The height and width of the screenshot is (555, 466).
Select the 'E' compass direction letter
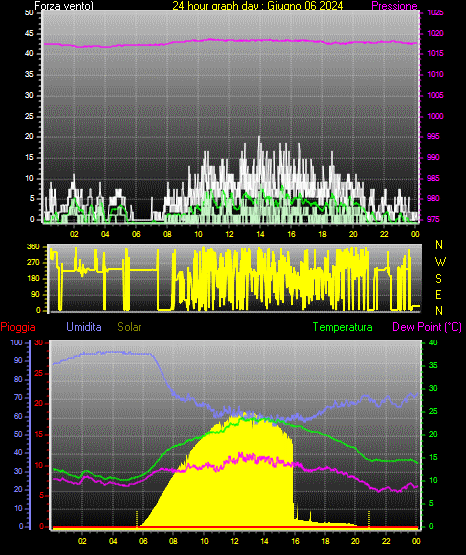pos(438,294)
